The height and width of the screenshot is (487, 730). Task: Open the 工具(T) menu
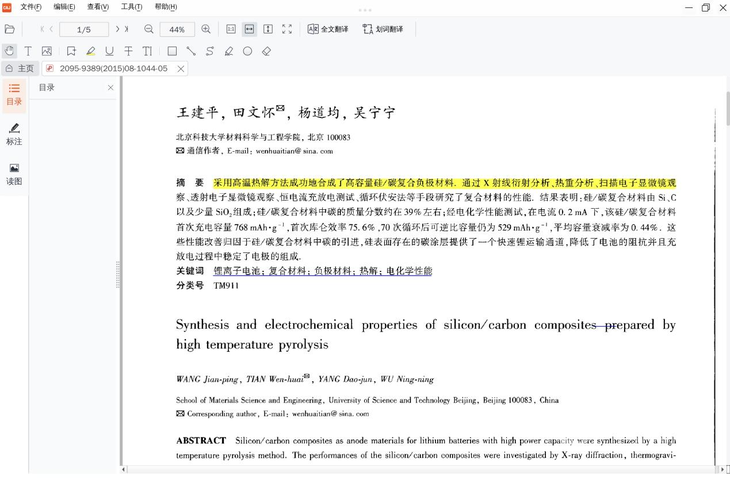(x=131, y=7)
